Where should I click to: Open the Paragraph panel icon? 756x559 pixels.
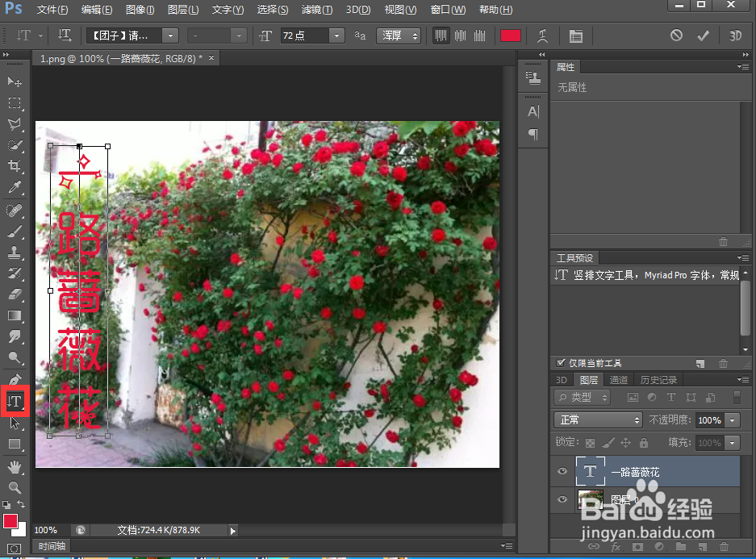click(533, 134)
